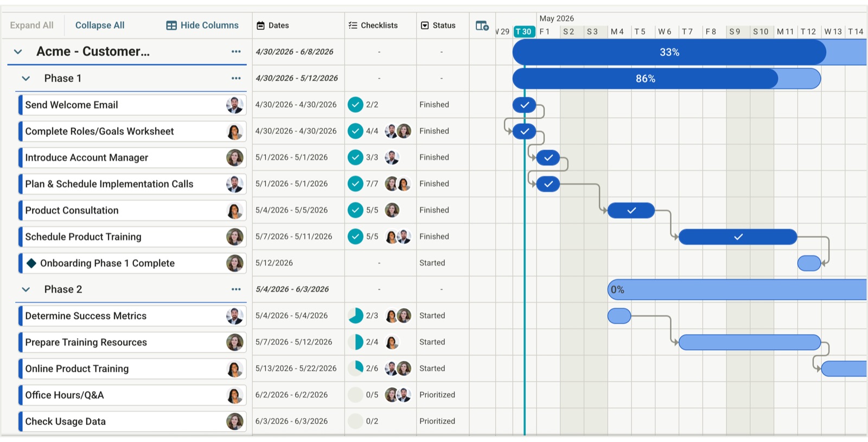Click the Status column header

(x=443, y=26)
